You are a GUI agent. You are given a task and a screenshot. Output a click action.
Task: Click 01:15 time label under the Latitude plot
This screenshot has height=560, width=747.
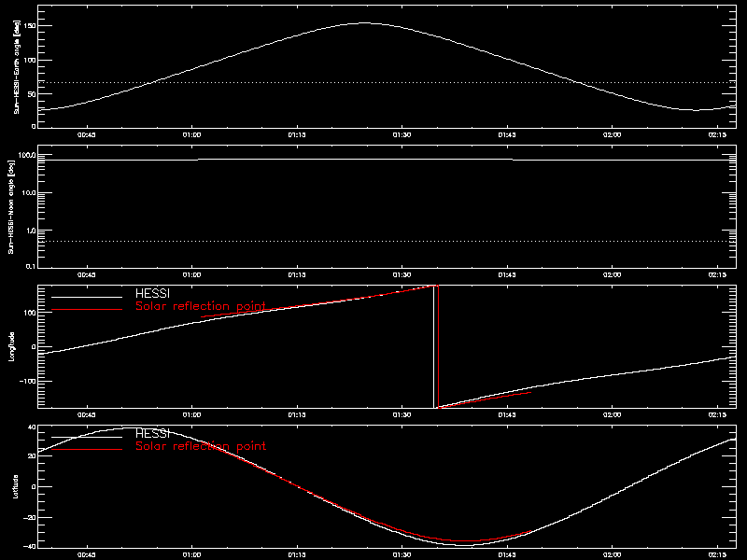click(x=297, y=554)
